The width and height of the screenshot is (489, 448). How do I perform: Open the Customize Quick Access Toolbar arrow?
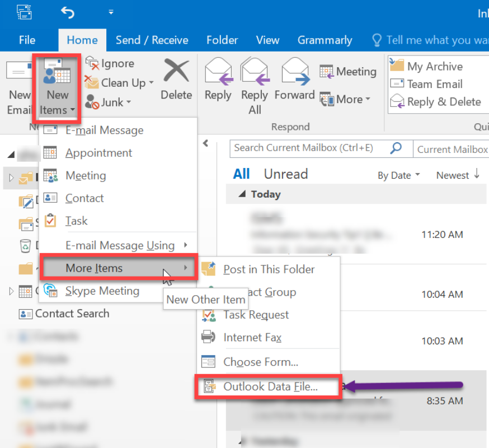coord(111,12)
